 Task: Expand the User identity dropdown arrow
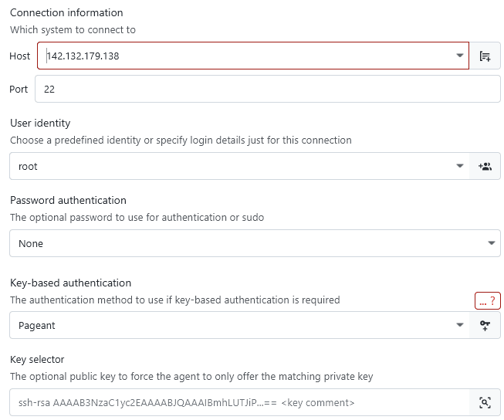[460, 166]
